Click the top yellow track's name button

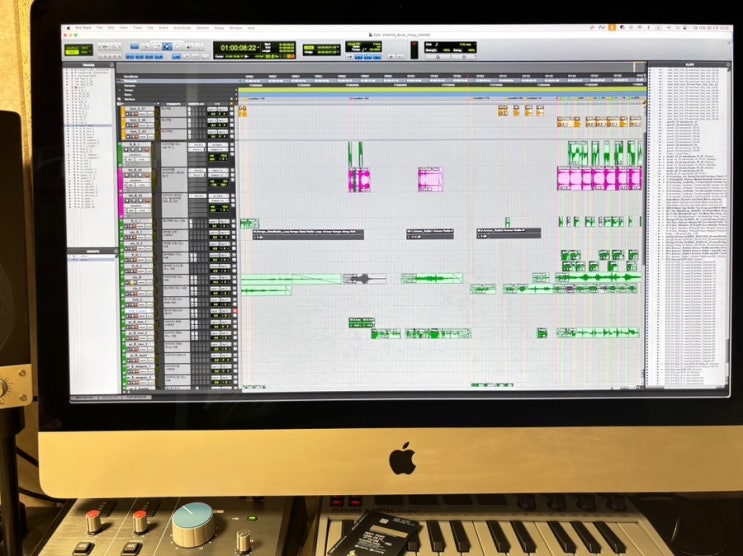point(140,109)
